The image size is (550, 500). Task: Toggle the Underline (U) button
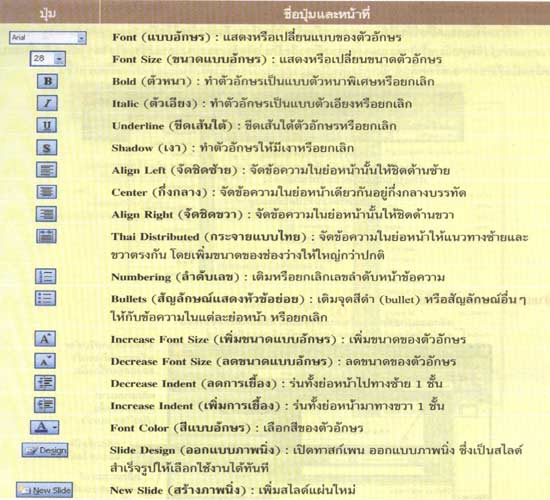coord(47,125)
